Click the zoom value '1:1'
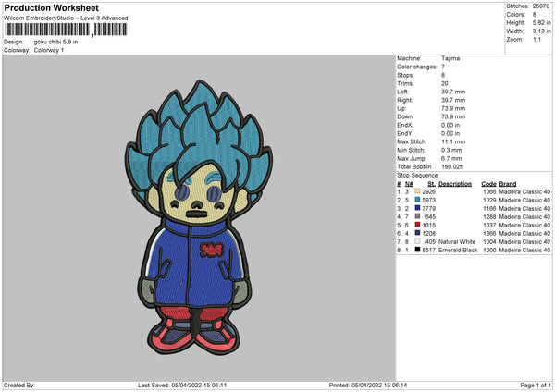This screenshot has height=392, width=555. click(536, 39)
